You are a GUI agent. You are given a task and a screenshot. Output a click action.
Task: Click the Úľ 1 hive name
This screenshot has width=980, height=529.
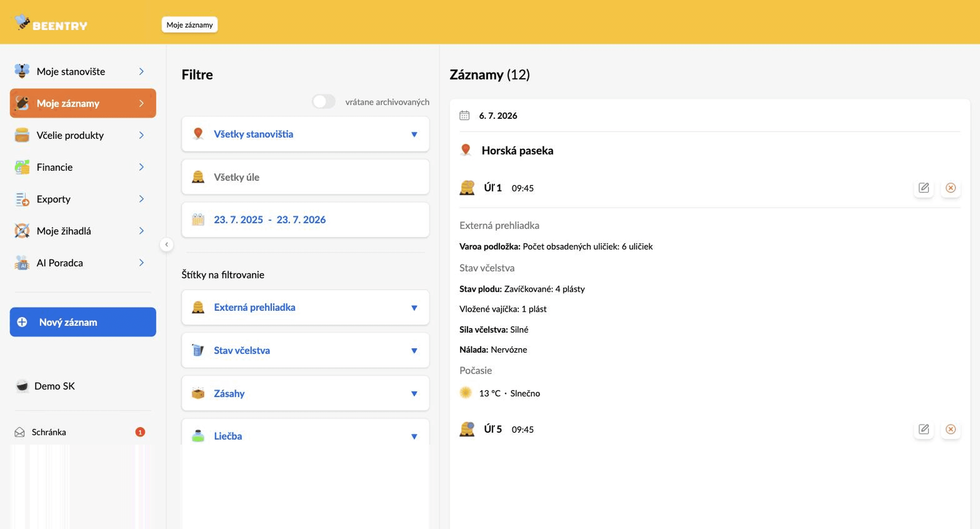493,188
